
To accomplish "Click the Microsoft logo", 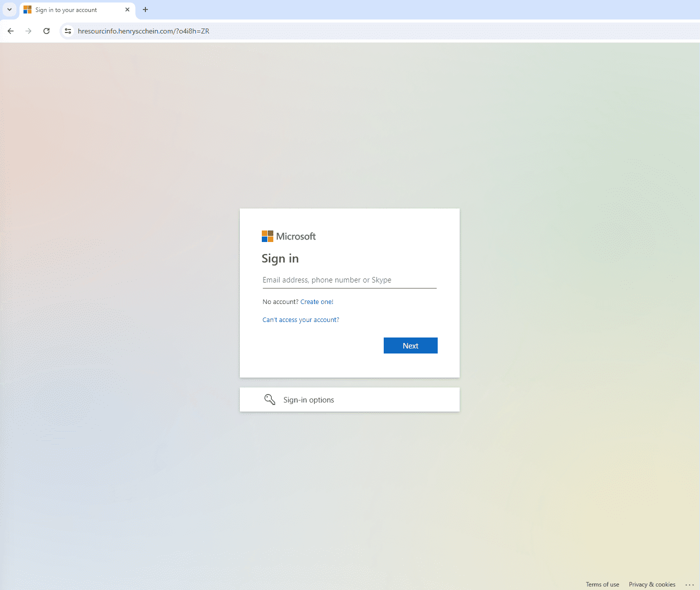I will tap(289, 236).
